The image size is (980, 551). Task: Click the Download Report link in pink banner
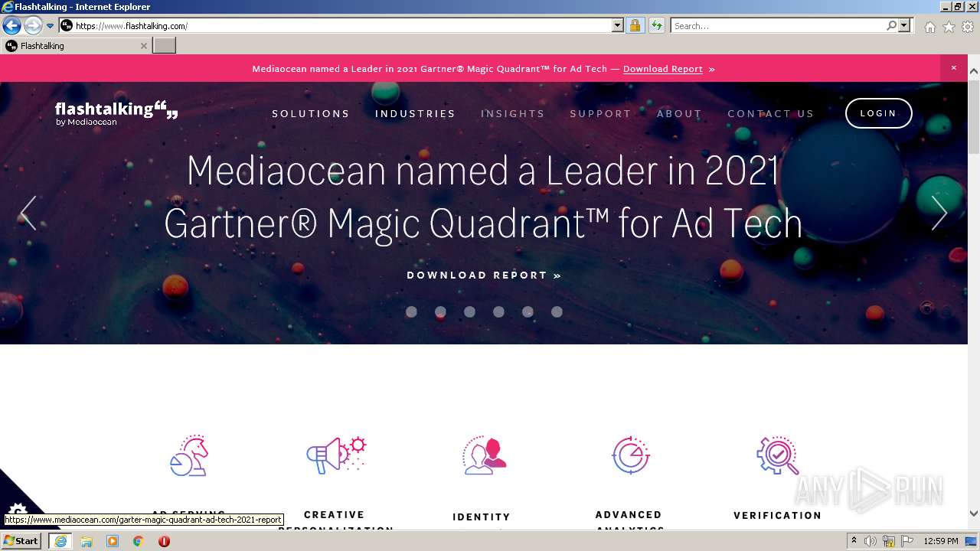[662, 69]
